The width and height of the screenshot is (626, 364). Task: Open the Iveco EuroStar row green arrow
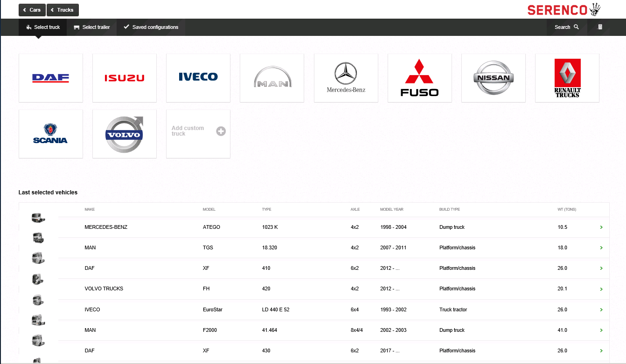tap(601, 310)
